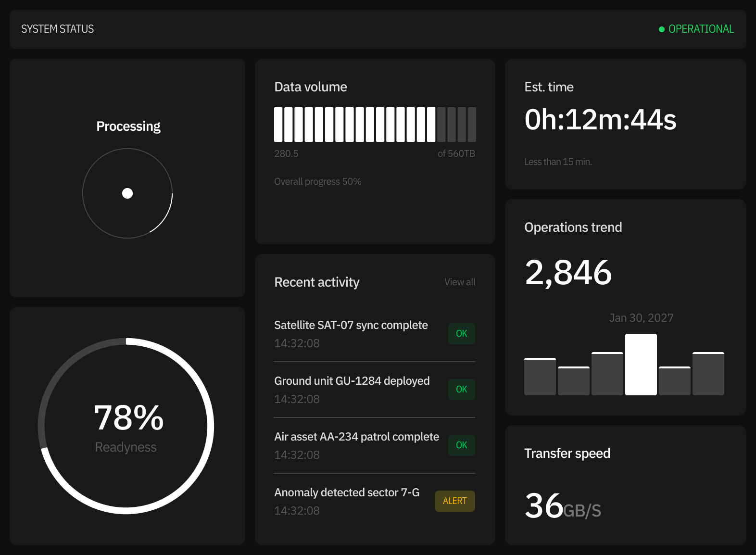Image resolution: width=756 pixels, height=555 pixels.
Task: Click the Est. time heading
Action: pyautogui.click(x=549, y=87)
